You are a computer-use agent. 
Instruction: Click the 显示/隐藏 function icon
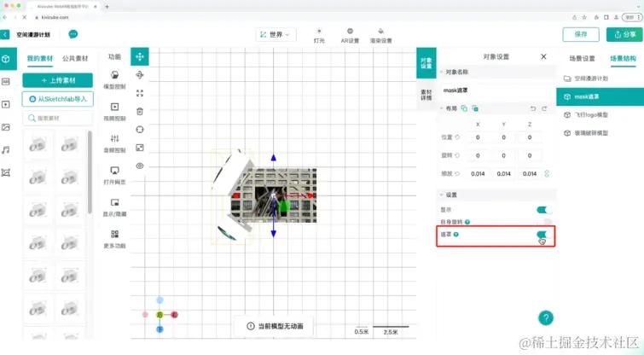pos(114,202)
